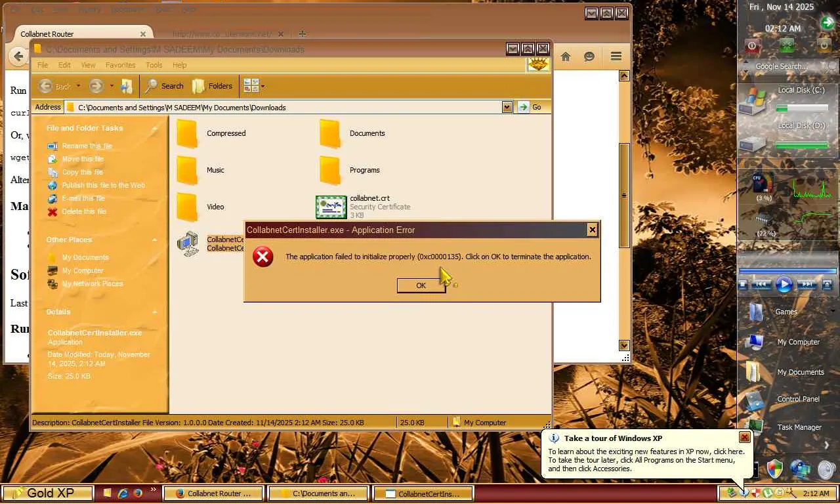Click the Forward arrow in Explorer toolbar

pyautogui.click(x=96, y=86)
